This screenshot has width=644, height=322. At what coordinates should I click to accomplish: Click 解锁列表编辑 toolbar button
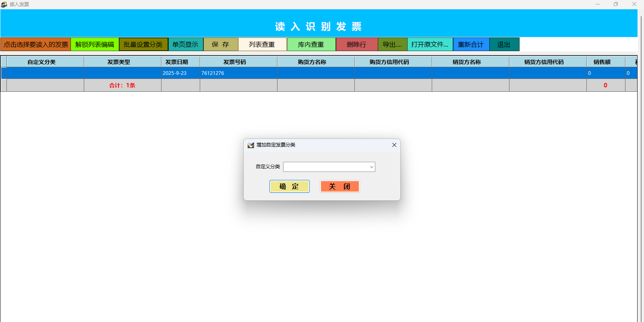[95, 44]
